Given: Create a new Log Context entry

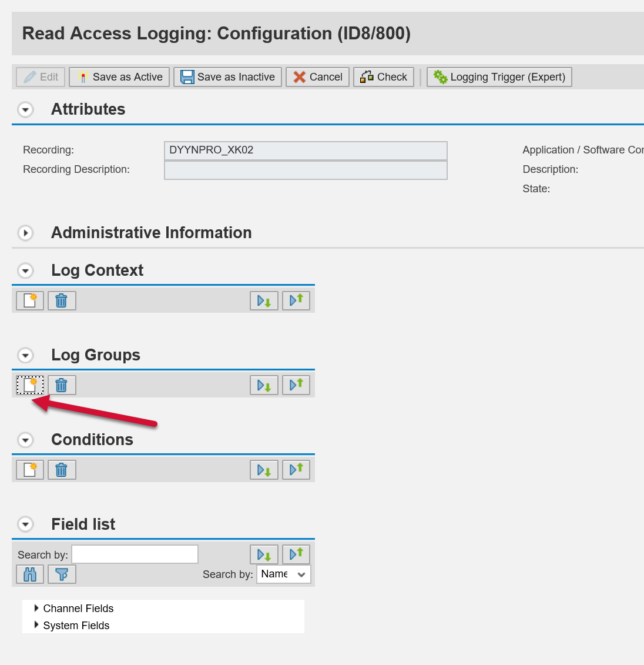Looking at the screenshot, I should [x=29, y=300].
